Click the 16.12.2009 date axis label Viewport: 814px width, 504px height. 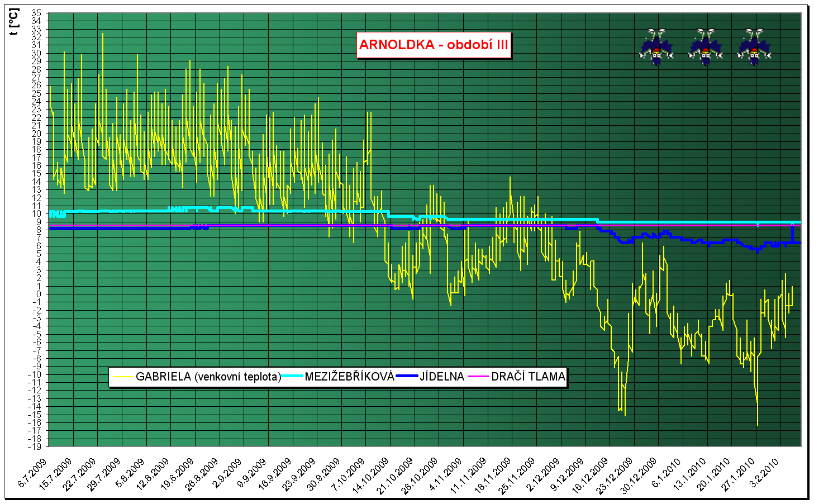tap(591, 476)
